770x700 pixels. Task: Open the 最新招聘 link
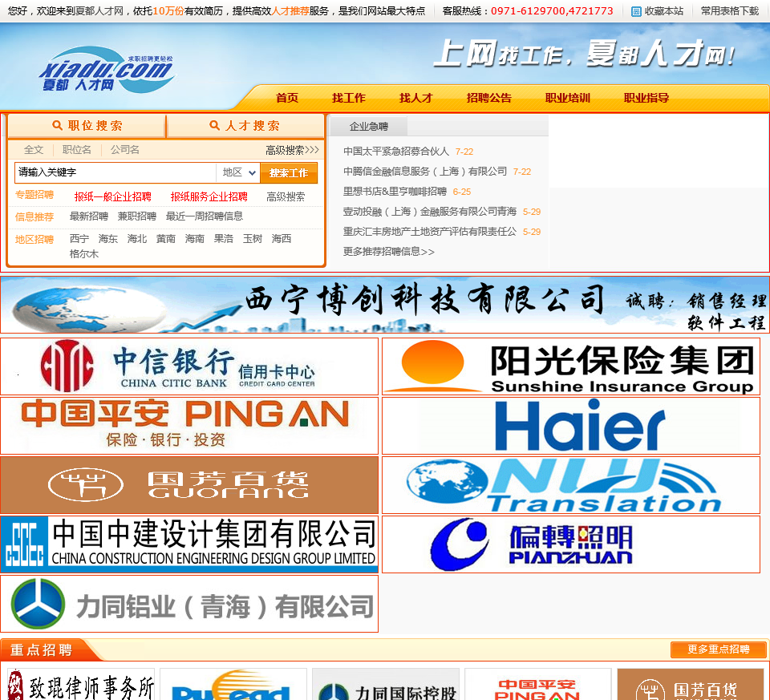click(89, 216)
